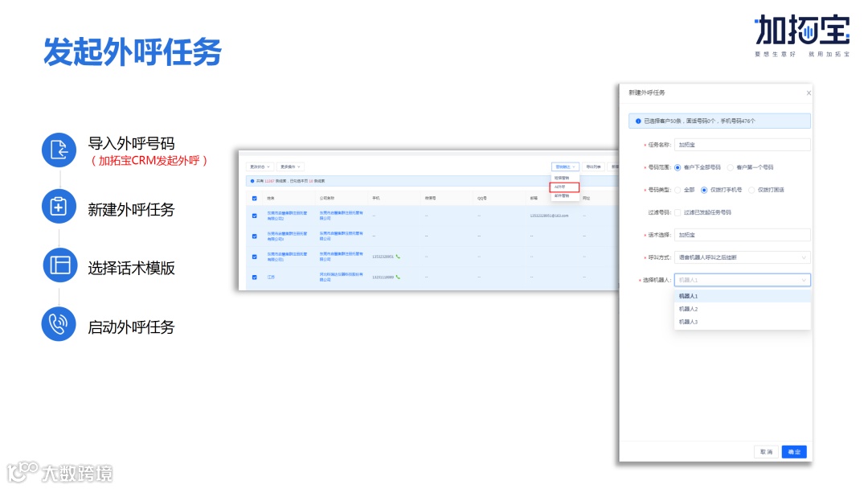Image resolution: width=868 pixels, height=489 pixels.
Task: Click green phone icon beside 13231118089
Action: 398,277
